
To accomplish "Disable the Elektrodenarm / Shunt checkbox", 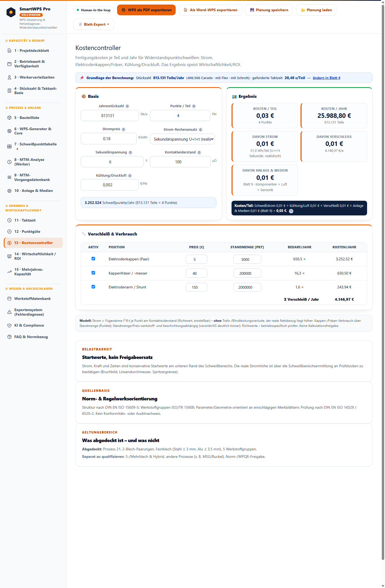I will point(93,287).
